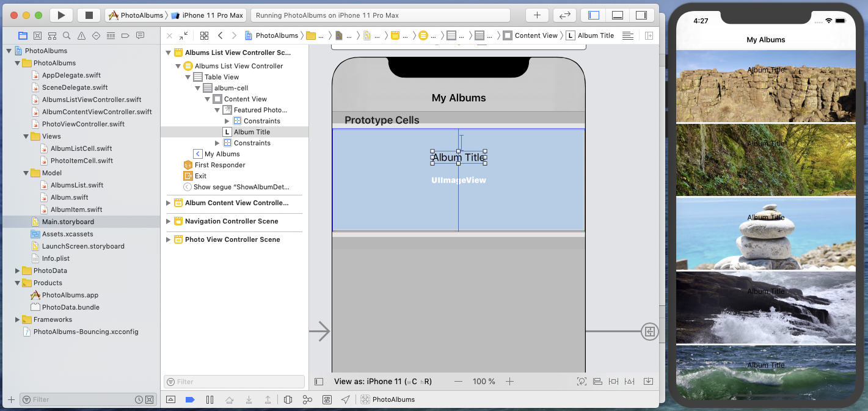Viewport: 868px width, 411px height.
Task: Toggle the bottom debug area
Action: coord(617,15)
